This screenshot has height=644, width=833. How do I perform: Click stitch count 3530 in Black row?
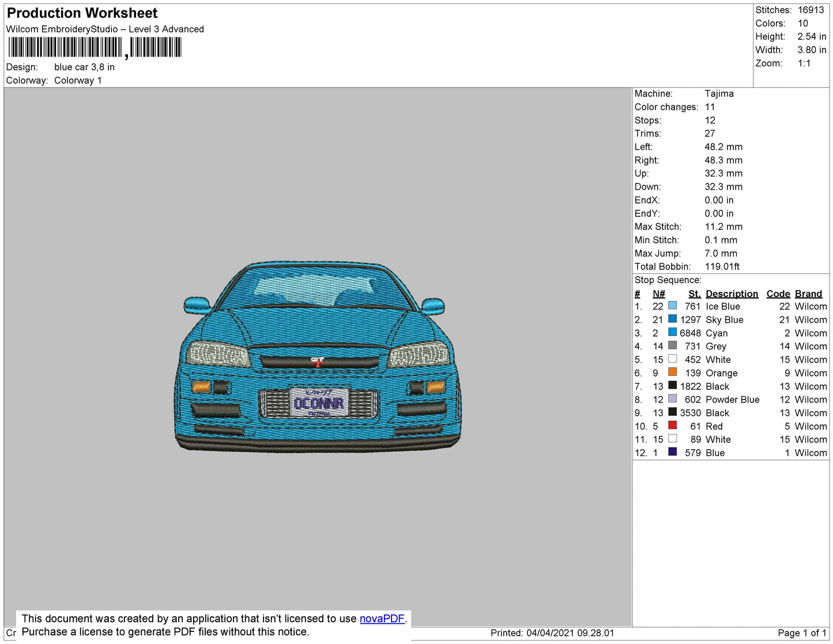[690, 413]
